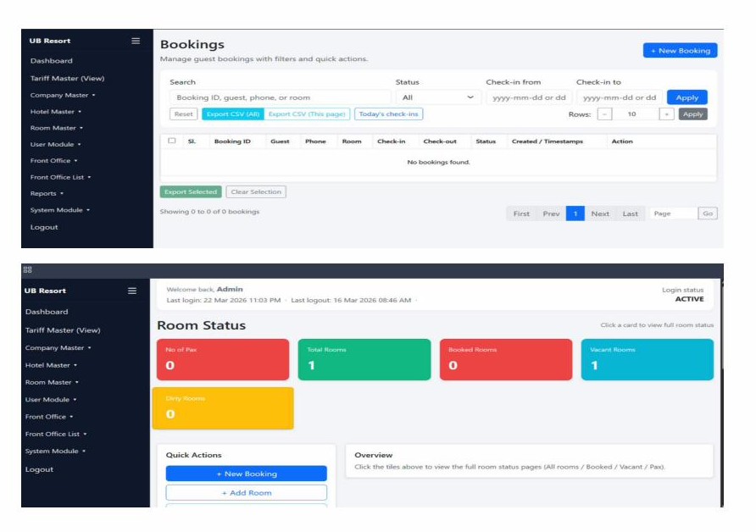Click the Add Room quick action
The image size is (756, 532).
pos(246,493)
